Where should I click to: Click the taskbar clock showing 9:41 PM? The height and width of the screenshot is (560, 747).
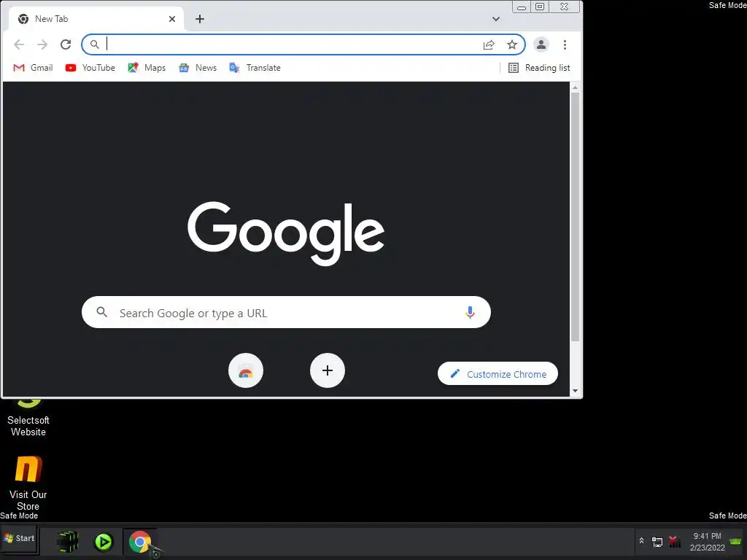[708, 542]
